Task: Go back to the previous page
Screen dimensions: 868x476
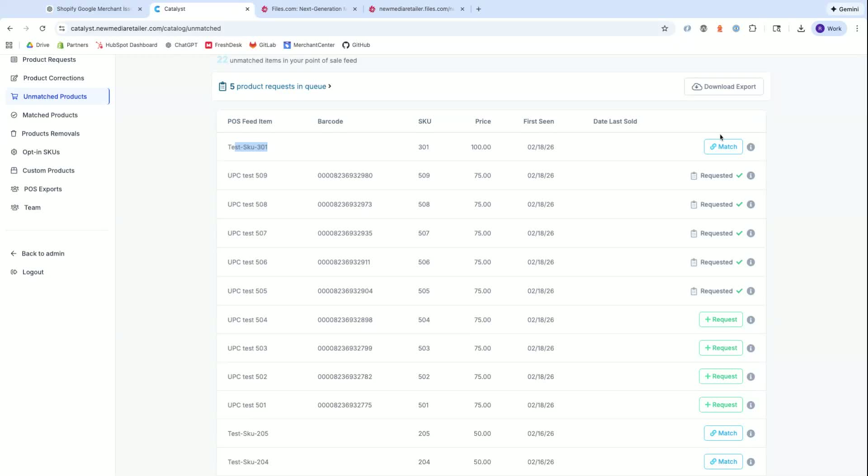Action: [10, 28]
